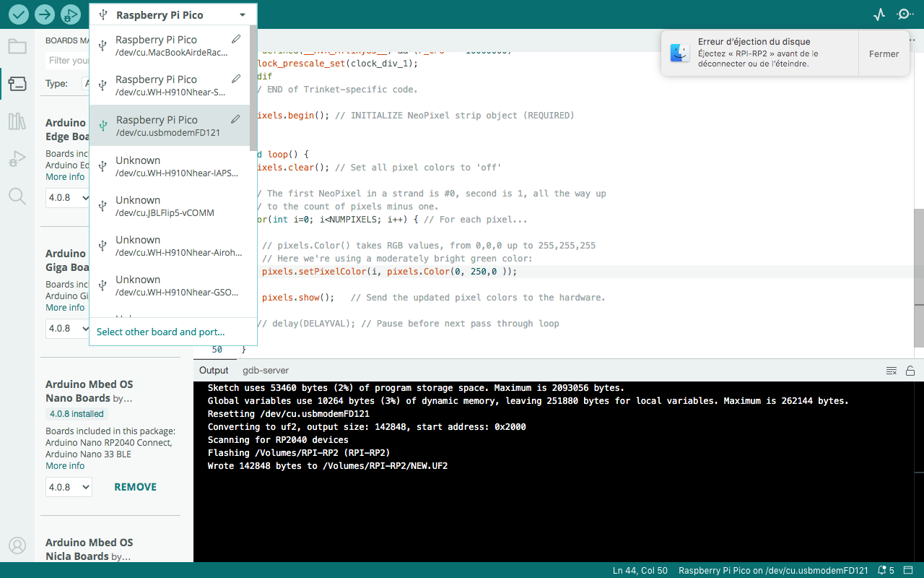Select Raspberry Pi Pico on cu.MacBookAirdeRac port

pos(170,46)
